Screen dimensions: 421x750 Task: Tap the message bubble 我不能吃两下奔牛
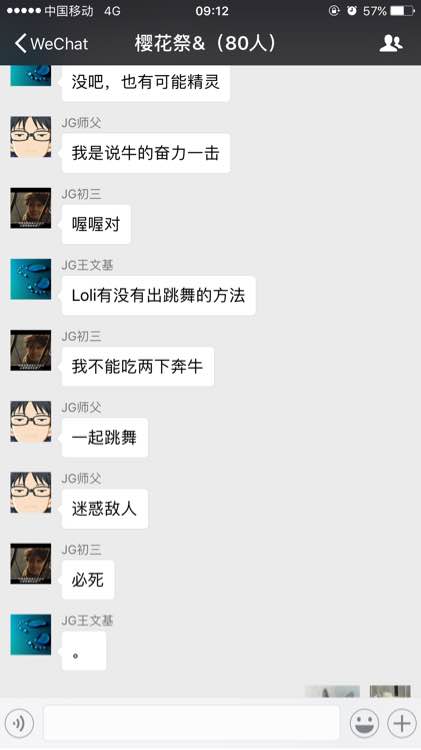tap(137, 366)
